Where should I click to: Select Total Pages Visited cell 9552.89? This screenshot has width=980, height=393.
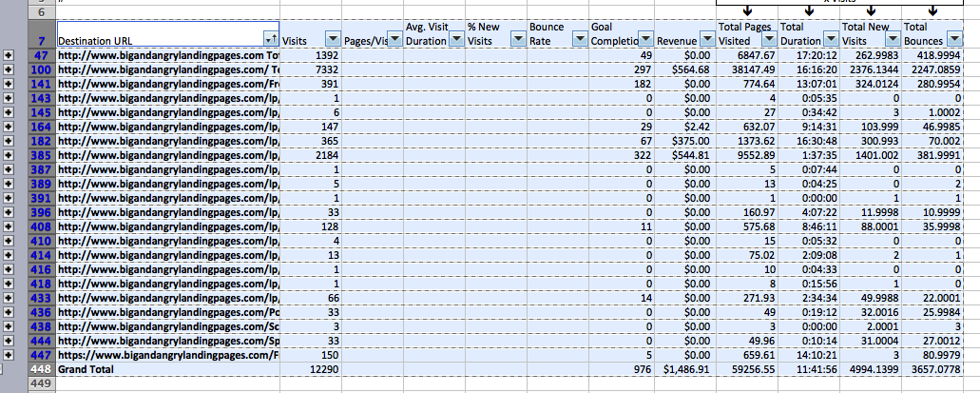[747, 156]
